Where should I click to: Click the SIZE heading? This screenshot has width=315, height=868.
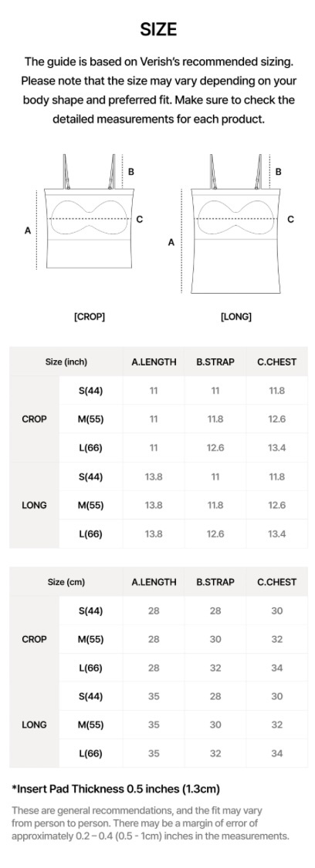(x=158, y=29)
